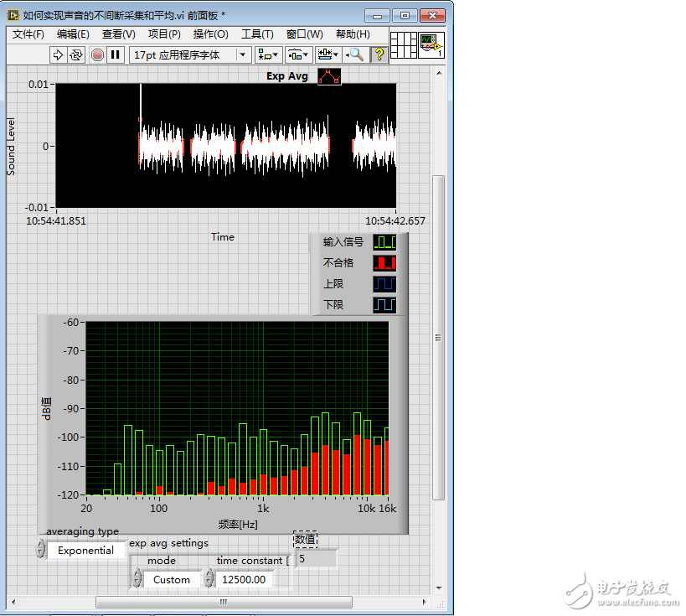The image size is (686, 616).
Task: Open the connector pane grid
Action: (x=404, y=45)
